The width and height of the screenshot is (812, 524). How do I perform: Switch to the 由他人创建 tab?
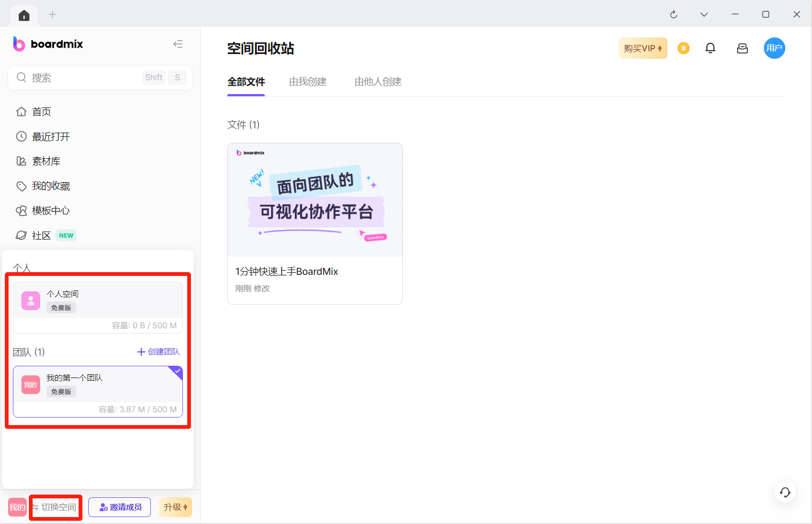tap(378, 82)
